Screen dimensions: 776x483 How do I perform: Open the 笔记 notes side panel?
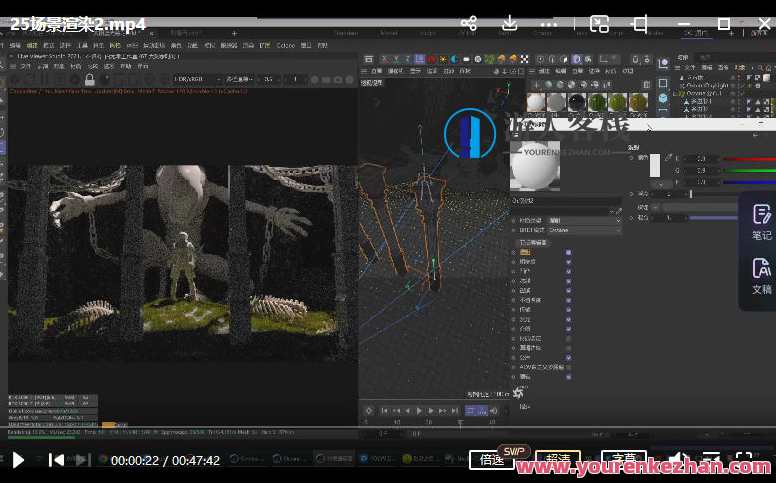point(761,221)
